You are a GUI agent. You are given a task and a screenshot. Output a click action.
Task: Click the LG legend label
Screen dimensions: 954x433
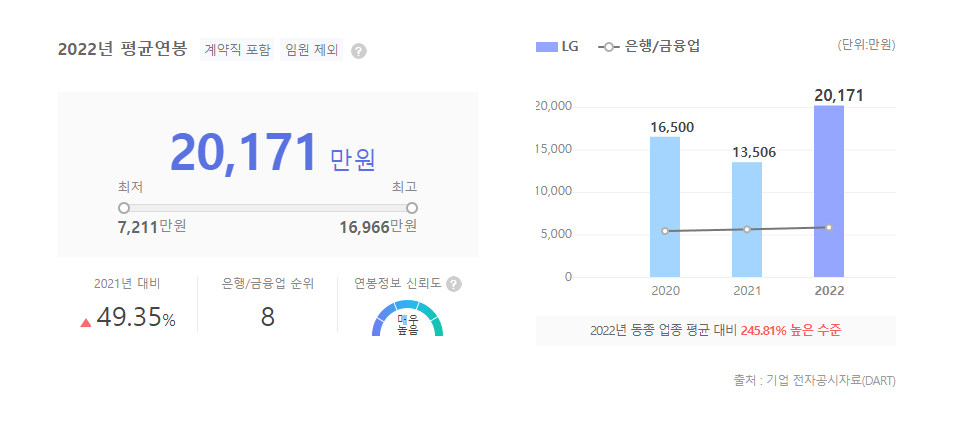(570, 47)
